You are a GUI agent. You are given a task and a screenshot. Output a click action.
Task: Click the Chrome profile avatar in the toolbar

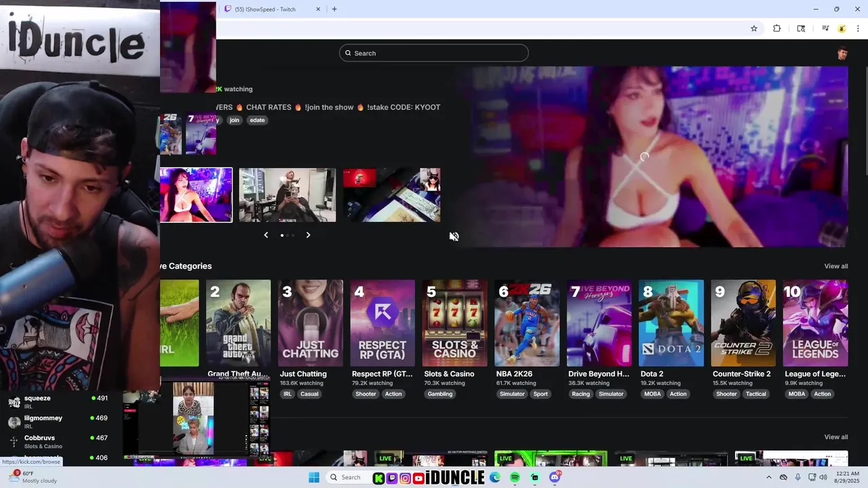[842, 28]
